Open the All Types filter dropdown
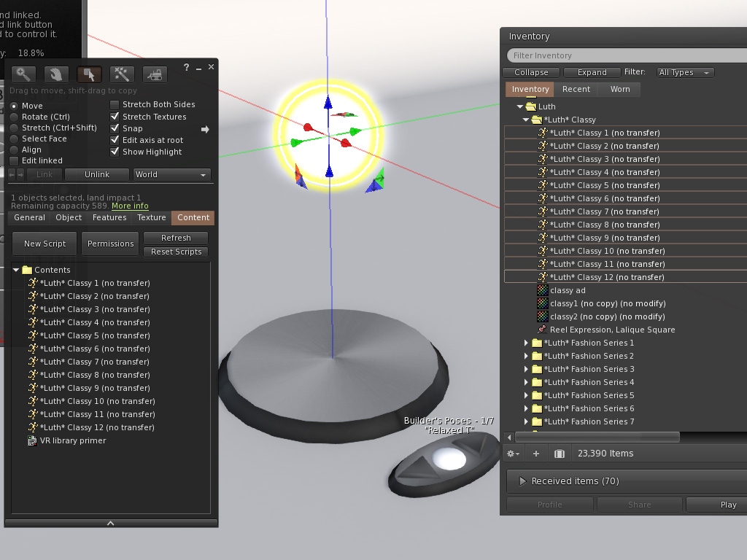 point(685,72)
